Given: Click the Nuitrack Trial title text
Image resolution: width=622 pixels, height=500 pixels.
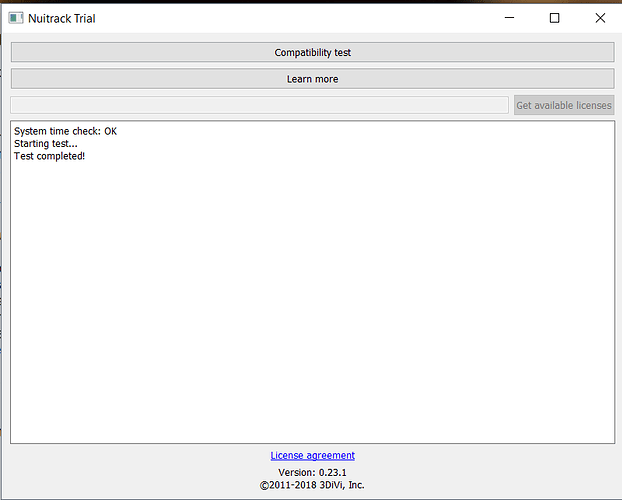Looking at the screenshot, I should [x=62, y=19].
